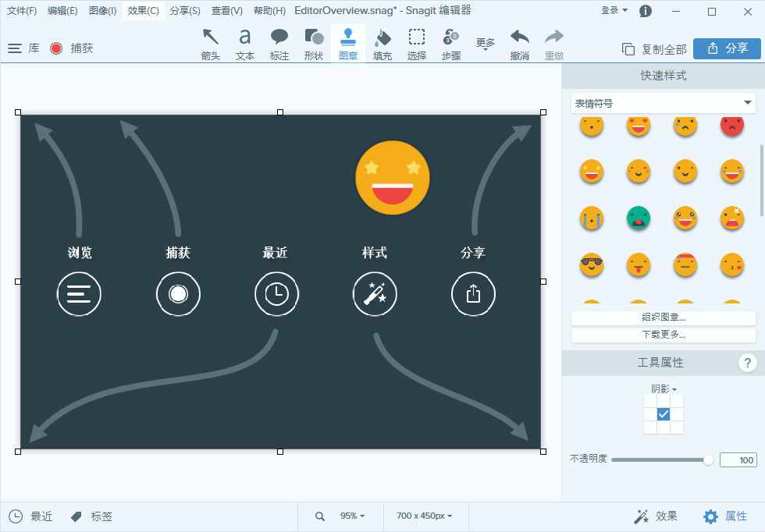Select the Arrow (箭头) tool

210,44
